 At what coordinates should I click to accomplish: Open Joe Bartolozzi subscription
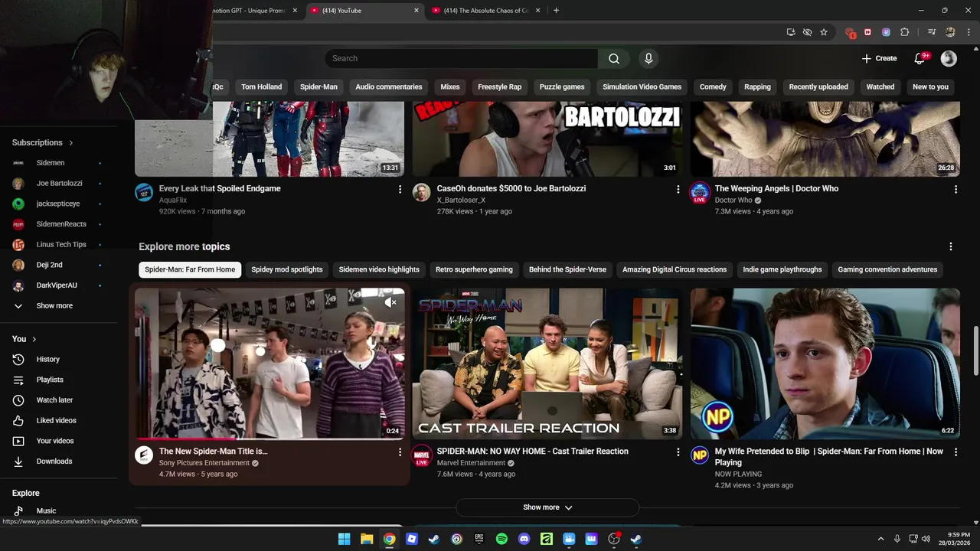coord(60,184)
